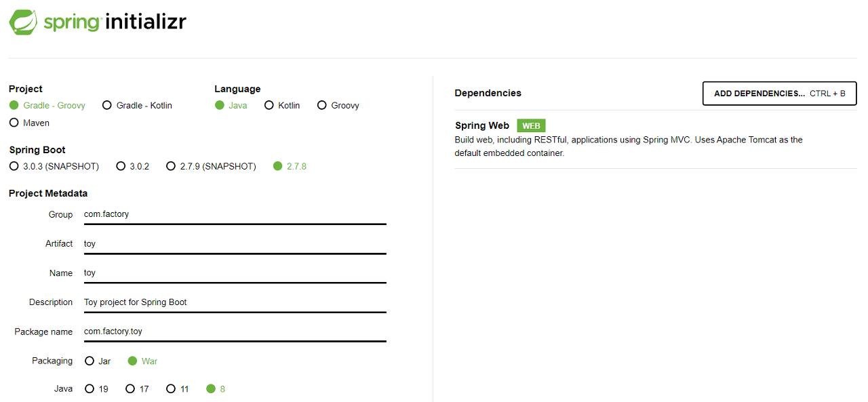Click the Project Metadata heading
Image resolution: width=868 pixels, height=402 pixels.
coord(48,193)
